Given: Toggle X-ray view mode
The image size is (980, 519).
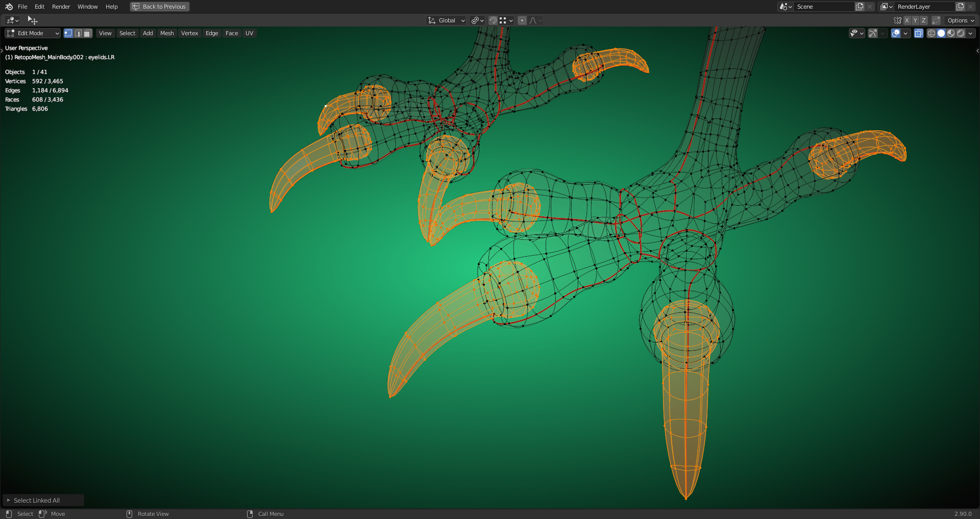Looking at the screenshot, I should coord(919,33).
